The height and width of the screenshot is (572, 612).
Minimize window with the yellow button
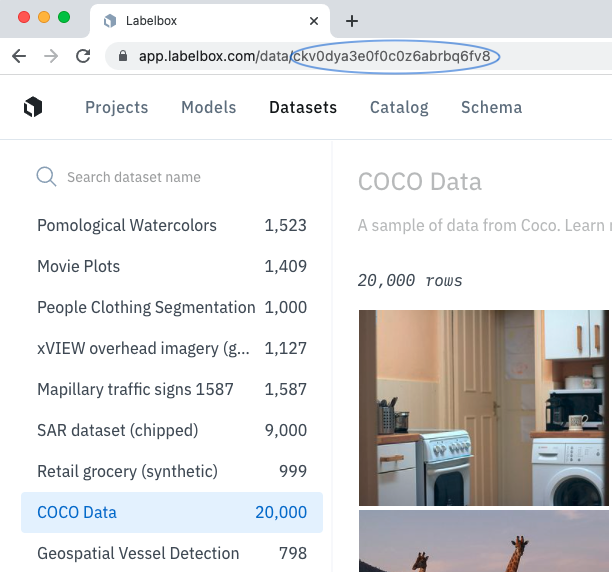(44, 17)
